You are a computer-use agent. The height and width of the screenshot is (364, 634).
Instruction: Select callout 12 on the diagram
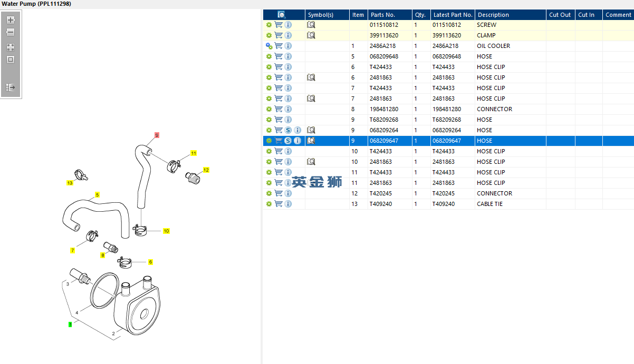click(x=206, y=170)
